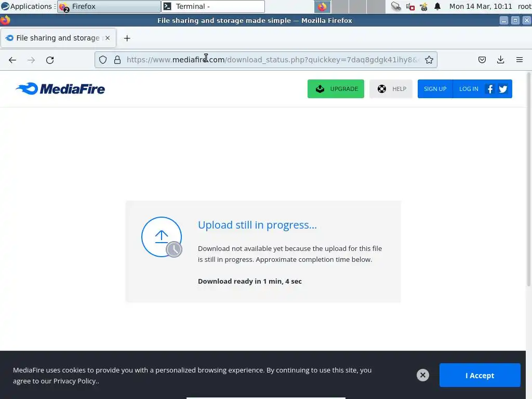This screenshot has height=399, width=532.
Task: Click the power manager tray icon
Action: click(x=423, y=6)
